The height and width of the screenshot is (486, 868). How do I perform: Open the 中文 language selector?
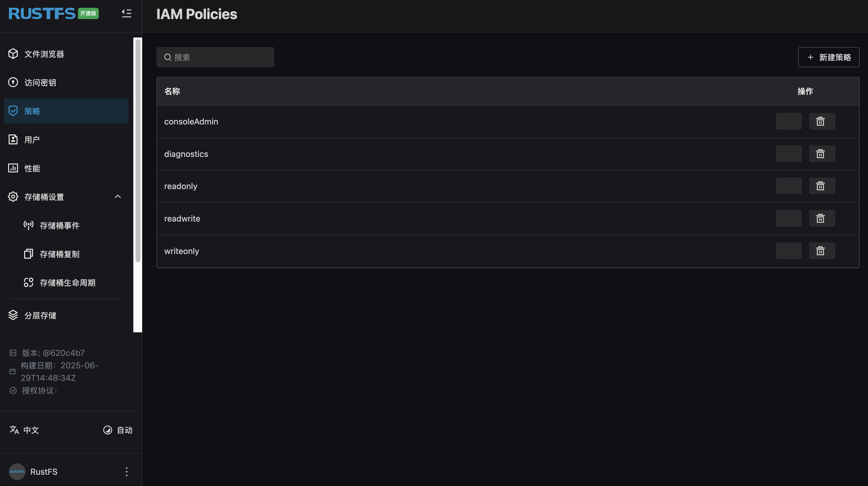click(x=24, y=430)
